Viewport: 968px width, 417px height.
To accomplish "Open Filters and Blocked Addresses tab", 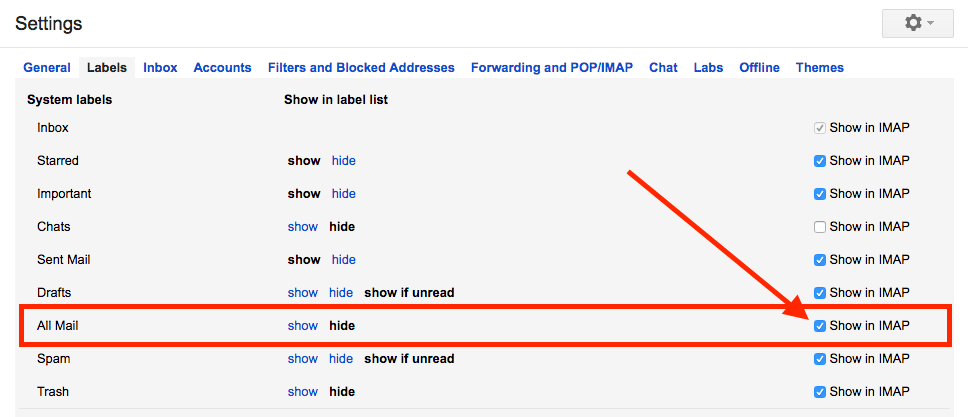I will point(361,68).
